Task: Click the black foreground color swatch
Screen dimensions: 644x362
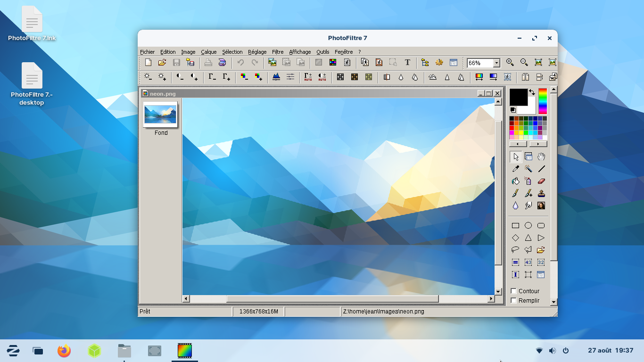Action: pos(518,97)
